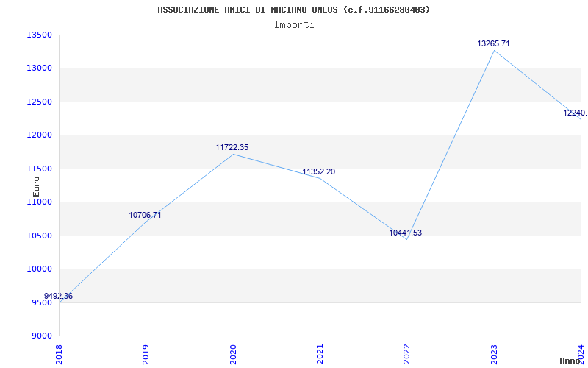
Task: Click x-axis year 2023
Action: coord(494,354)
